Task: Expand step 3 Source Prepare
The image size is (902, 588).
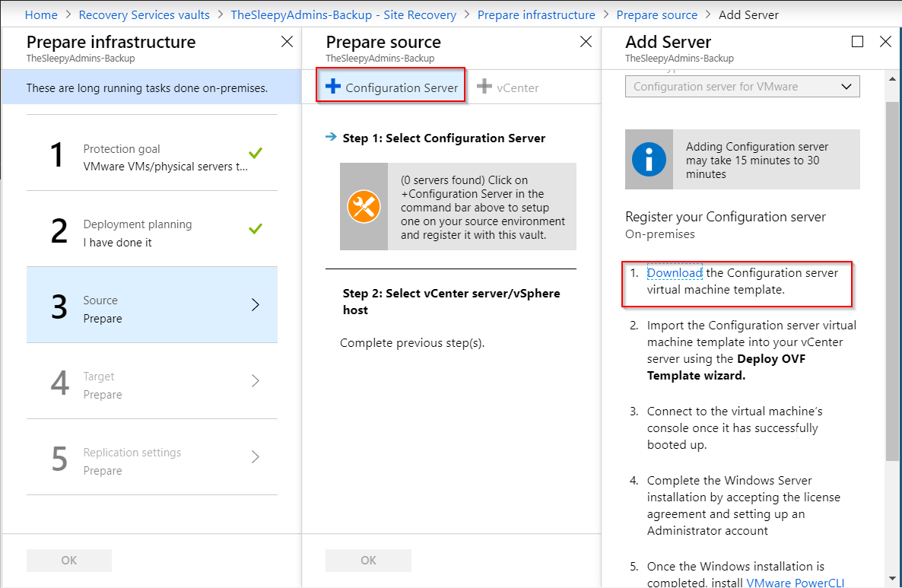Action: (152, 305)
